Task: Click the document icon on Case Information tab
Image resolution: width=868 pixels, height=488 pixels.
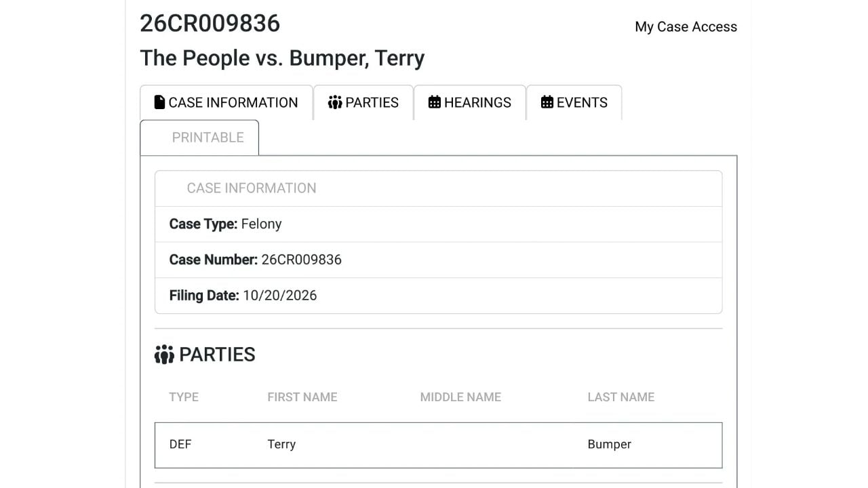Action: point(159,102)
